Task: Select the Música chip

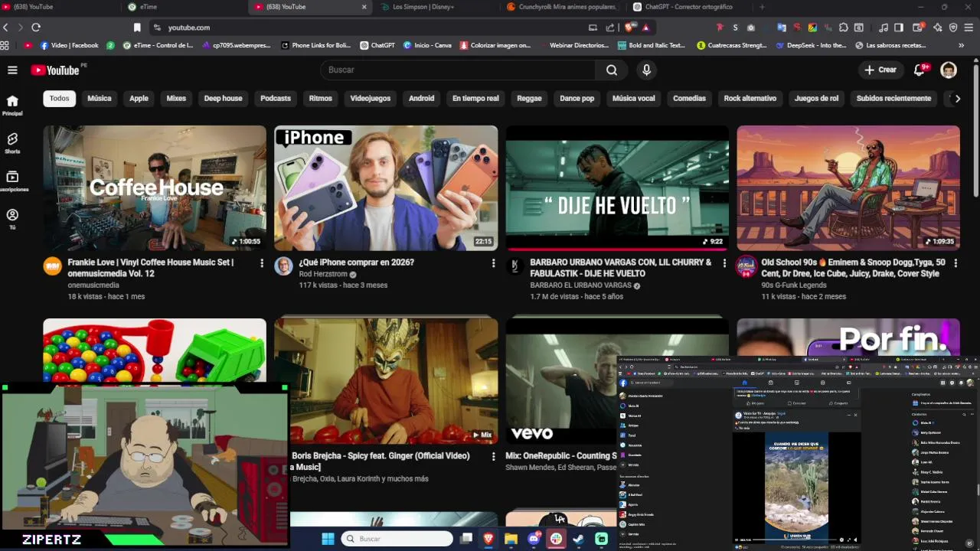Action: [x=100, y=98]
